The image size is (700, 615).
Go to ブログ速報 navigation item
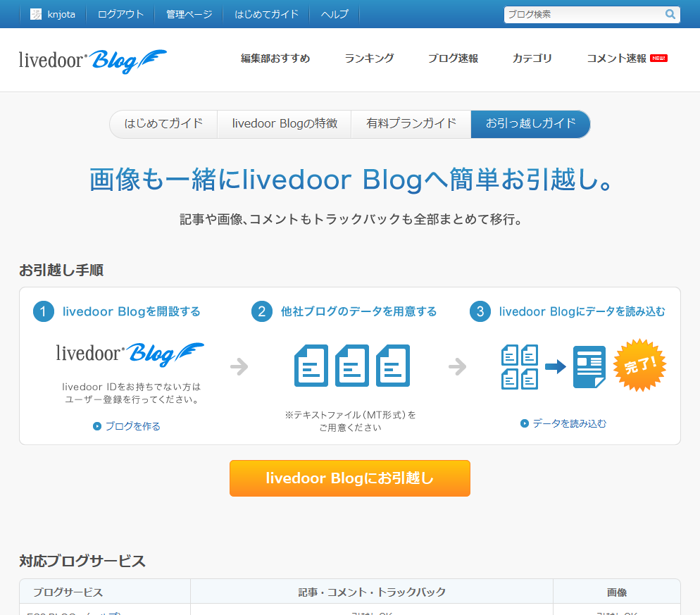(453, 58)
